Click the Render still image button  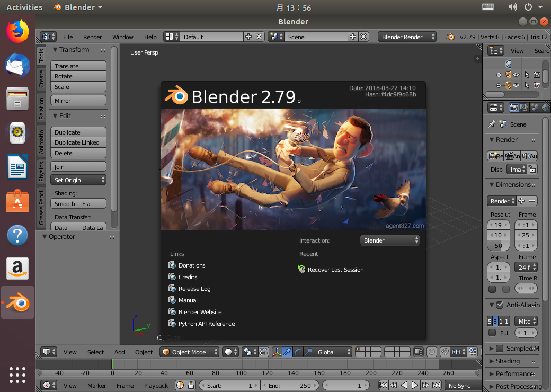point(495,156)
